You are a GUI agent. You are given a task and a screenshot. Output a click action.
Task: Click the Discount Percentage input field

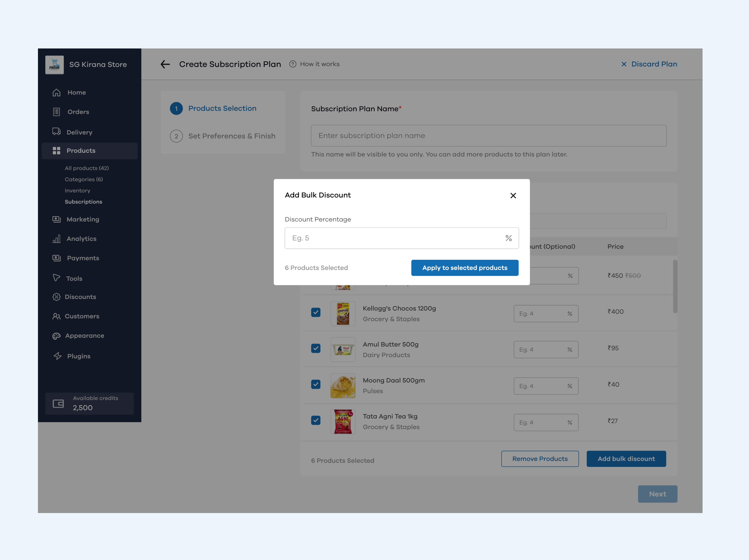[401, 238]
